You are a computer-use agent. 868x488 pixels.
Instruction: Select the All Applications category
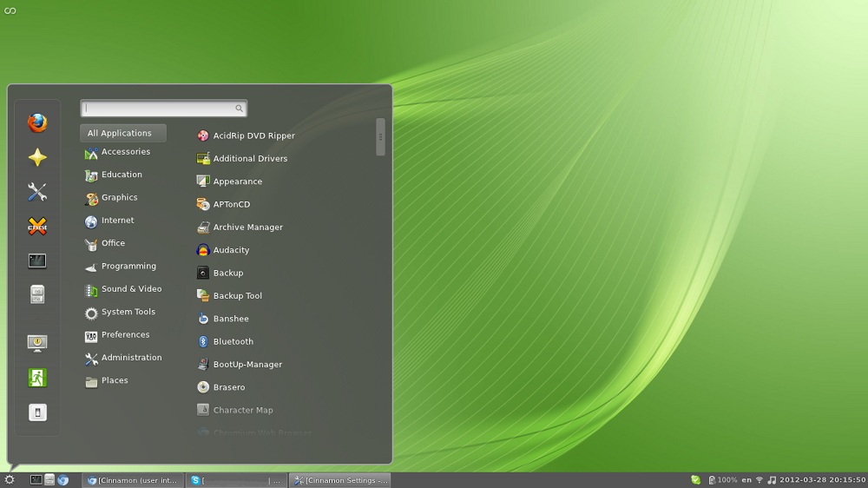coord(123,133)
